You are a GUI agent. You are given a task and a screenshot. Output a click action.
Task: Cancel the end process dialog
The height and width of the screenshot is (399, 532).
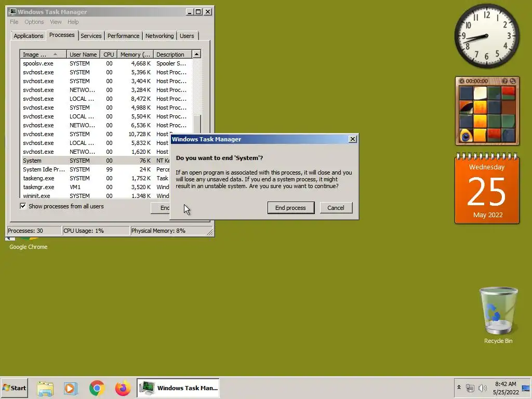[x=336, y=208]
